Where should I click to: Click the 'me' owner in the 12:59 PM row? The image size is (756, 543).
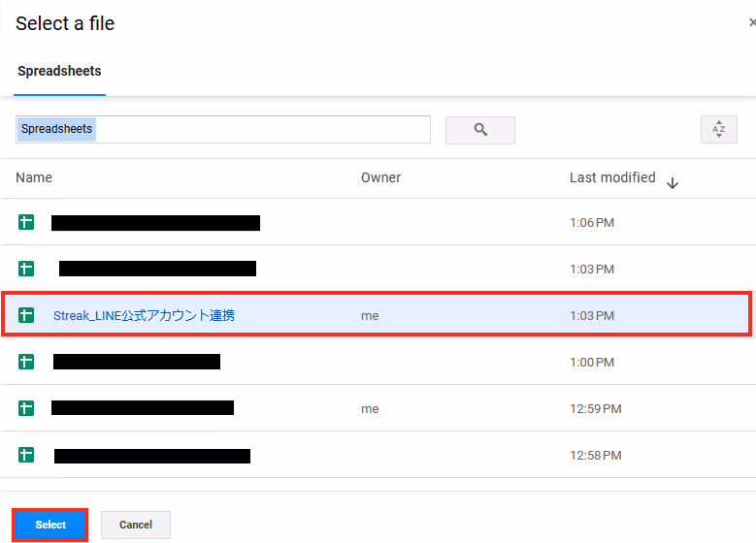[370, 409]
